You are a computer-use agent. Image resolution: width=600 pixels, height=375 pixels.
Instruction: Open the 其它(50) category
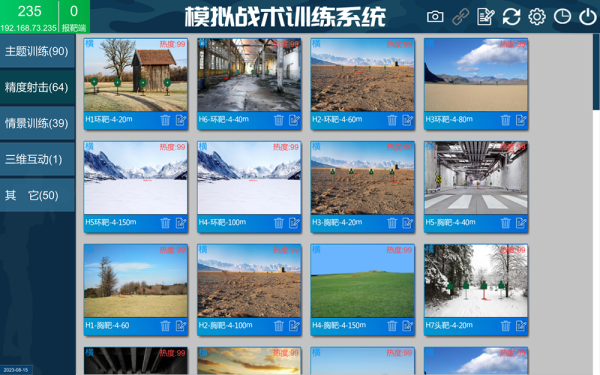pyautogui.click(x=37, y=195)
